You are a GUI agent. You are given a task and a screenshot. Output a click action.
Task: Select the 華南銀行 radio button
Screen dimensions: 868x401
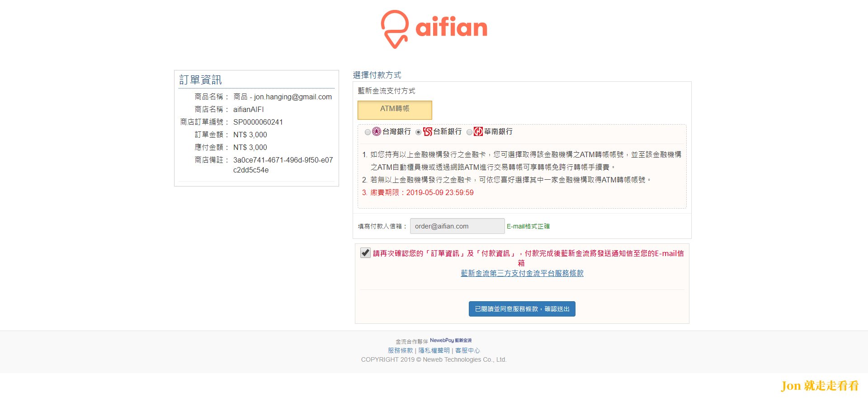coord(469,132)
